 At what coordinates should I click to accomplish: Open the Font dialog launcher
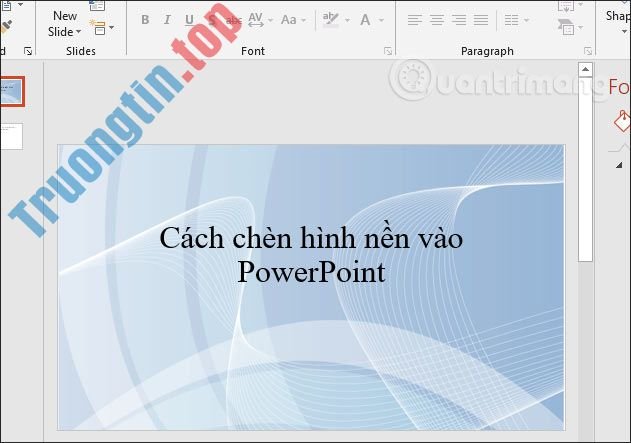pos(388,51)
